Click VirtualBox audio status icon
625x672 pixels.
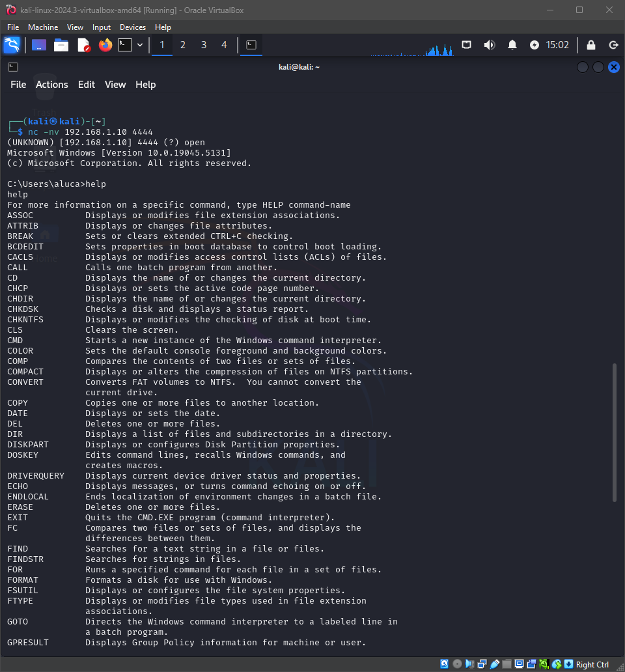point(469,664)
